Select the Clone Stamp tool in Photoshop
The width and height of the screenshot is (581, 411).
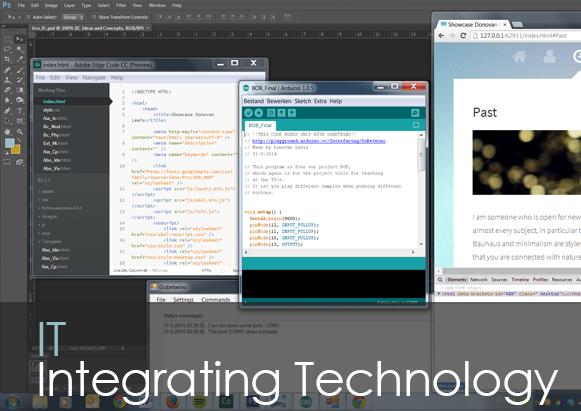[x=7, y=80]
